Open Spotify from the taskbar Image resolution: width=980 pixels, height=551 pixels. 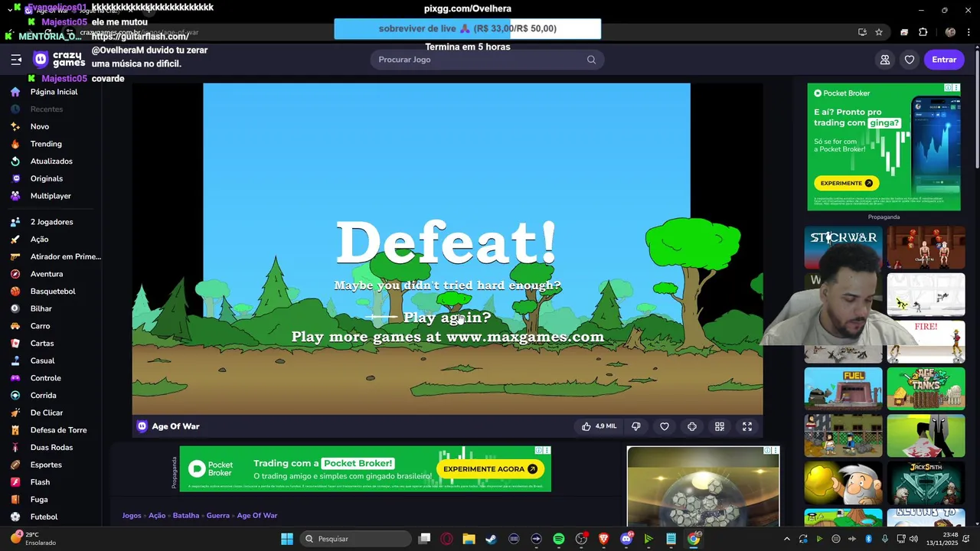point(559,539)
